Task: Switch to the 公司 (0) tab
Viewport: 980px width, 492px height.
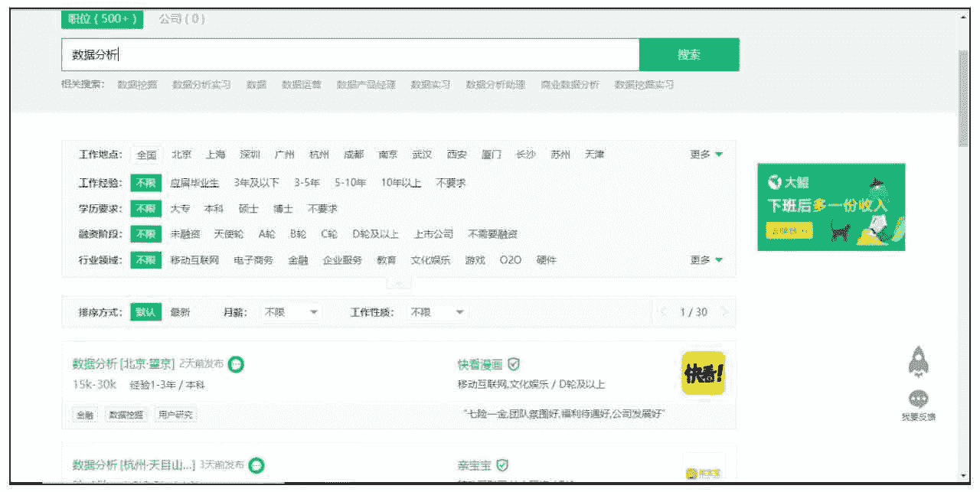Action: tap(181, 18)
